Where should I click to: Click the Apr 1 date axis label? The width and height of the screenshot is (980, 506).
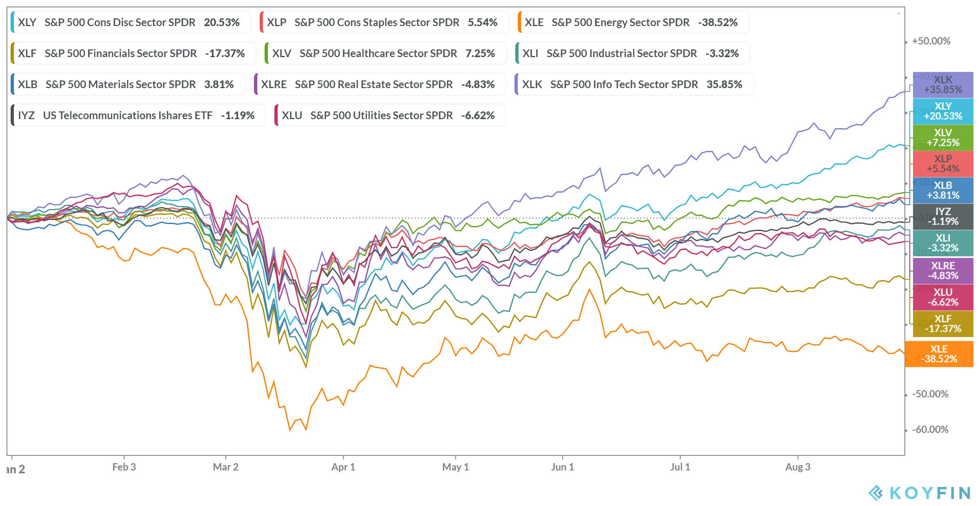343,467
